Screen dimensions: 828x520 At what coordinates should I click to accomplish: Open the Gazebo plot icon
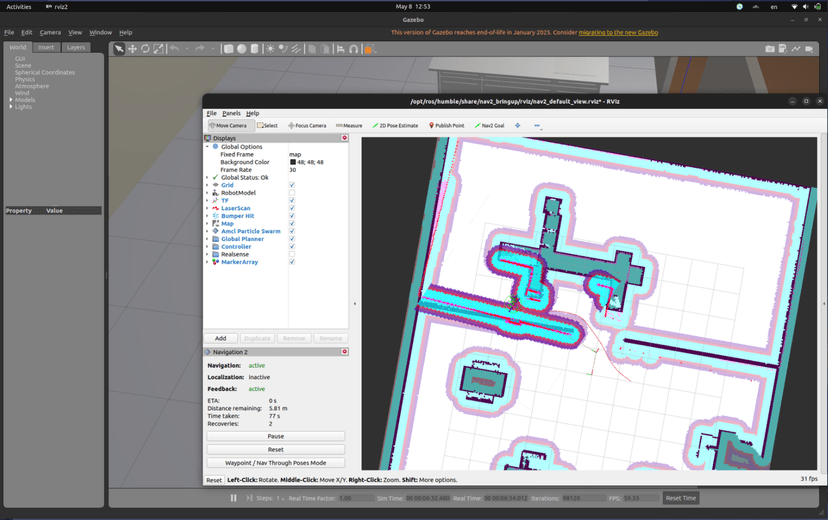(x=796, y=49)
